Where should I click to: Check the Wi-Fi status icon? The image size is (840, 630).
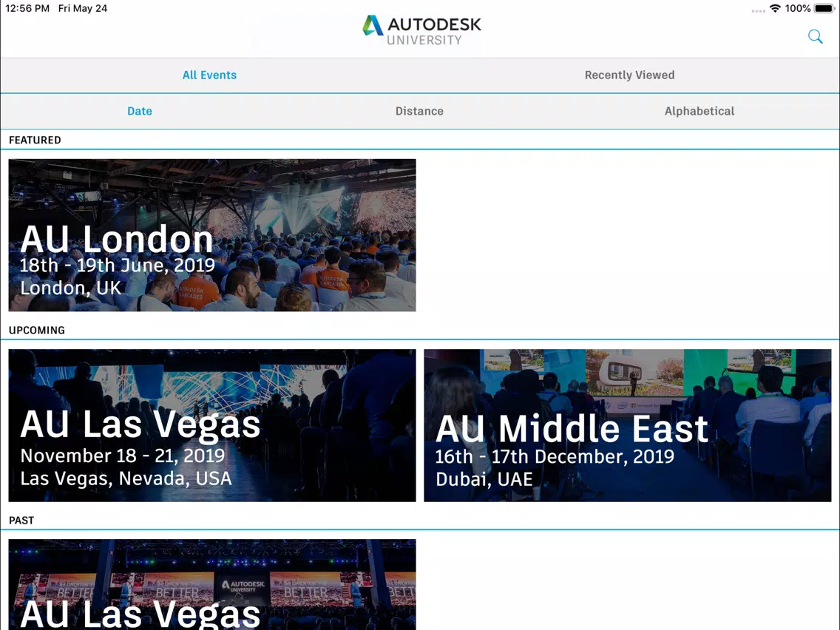(775, 9)
